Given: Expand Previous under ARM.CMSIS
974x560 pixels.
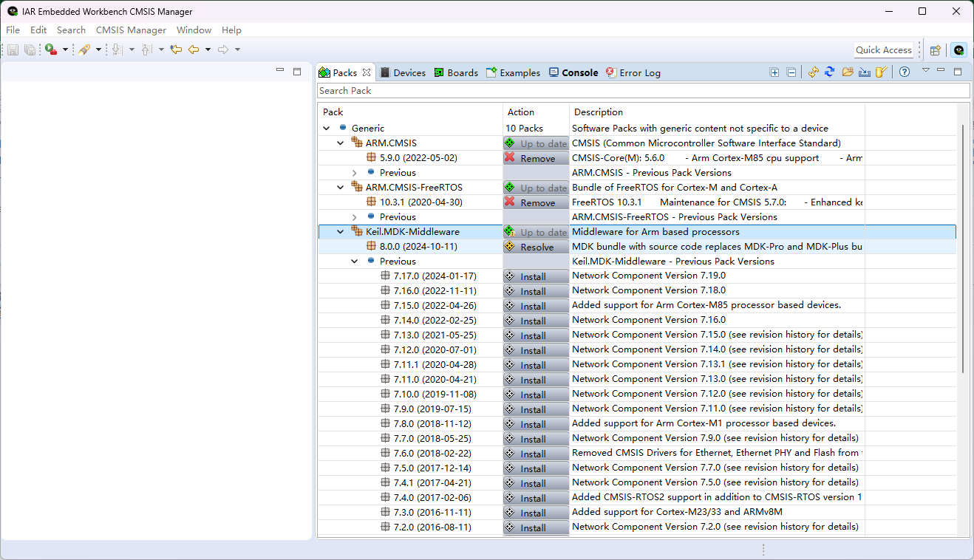Looking at the screenshot, I should pyautogui.click(x=355, y=173).
